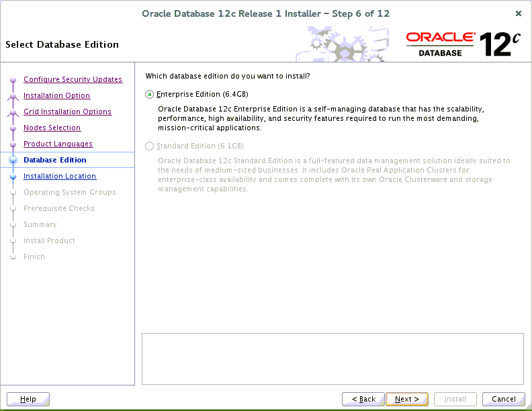Open the Nodes Selection step

click(52, 128)
